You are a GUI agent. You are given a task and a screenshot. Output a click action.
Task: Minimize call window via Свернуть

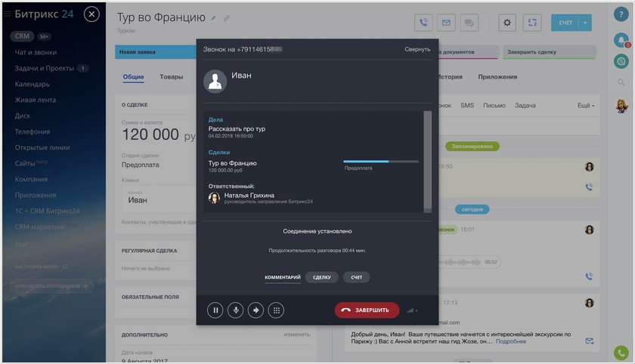point(417,49)
